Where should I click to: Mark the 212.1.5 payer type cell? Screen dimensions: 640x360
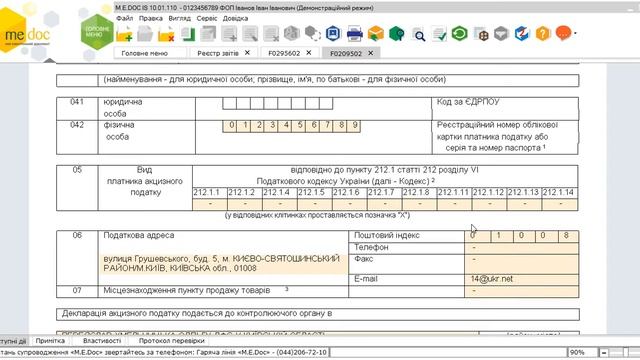point(315,204)
